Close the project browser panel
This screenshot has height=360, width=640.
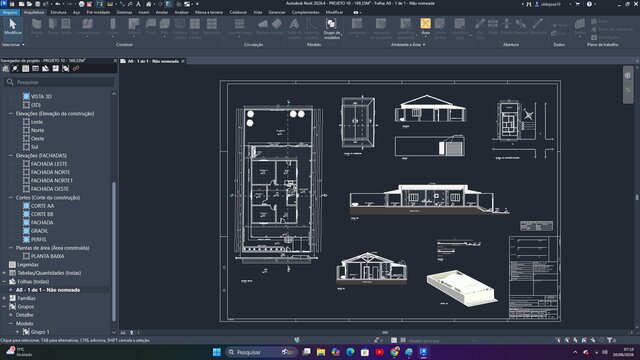tap(115, 60)
